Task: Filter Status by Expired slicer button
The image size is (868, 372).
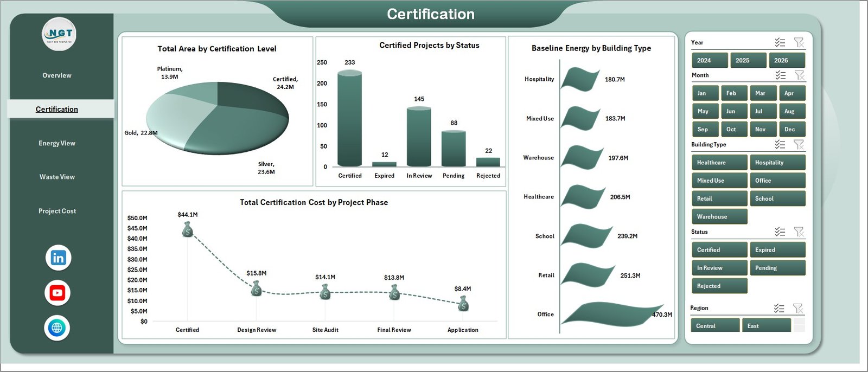Action: tap(777, 249)
